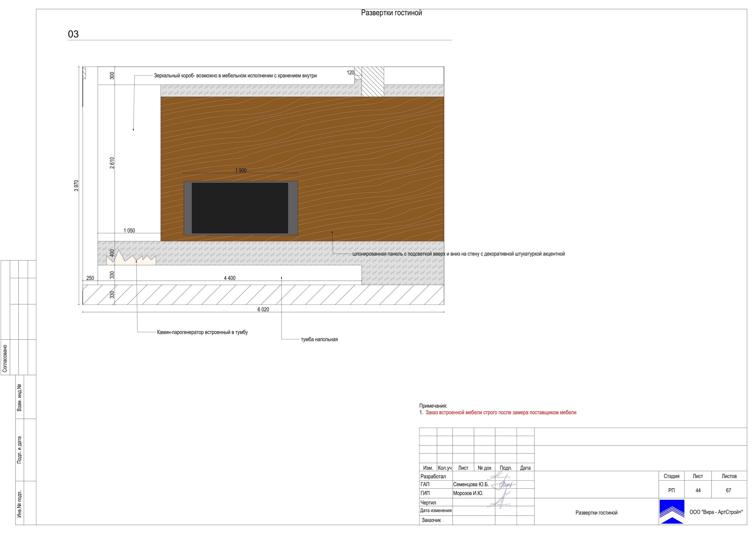Click the black TV screen on panel

pyautogui.click(x=240, y=208)
